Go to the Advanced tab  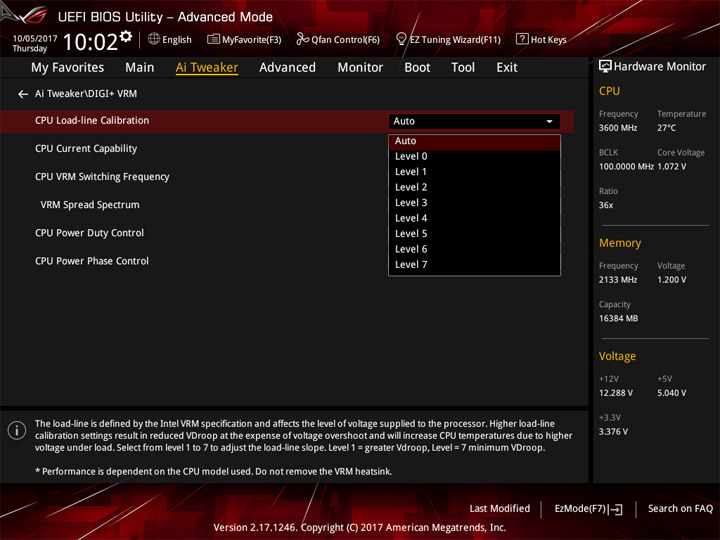(287, 68)
